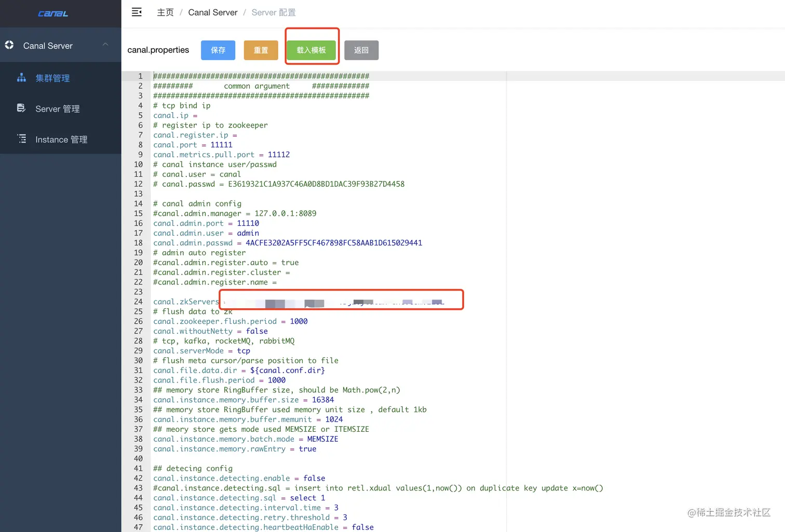The image size is (785, 532).
Task: Click line 26 canal.zookeeper.flush.period value
Action: pyautogui.click(x=299, y=321)
